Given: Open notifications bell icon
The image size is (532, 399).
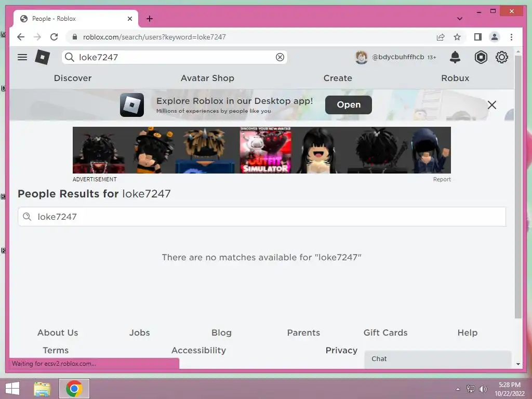Looking at the screenshot, I should pos(455,57).
